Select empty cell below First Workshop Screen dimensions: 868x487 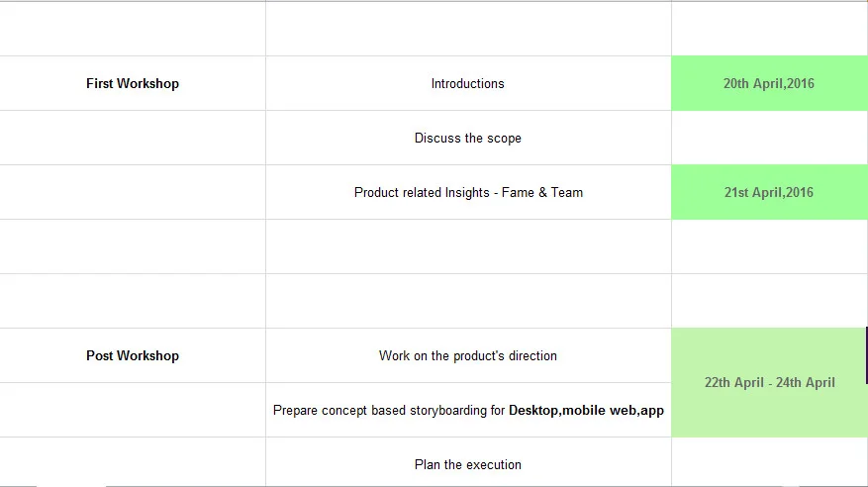tap(133, 138)
